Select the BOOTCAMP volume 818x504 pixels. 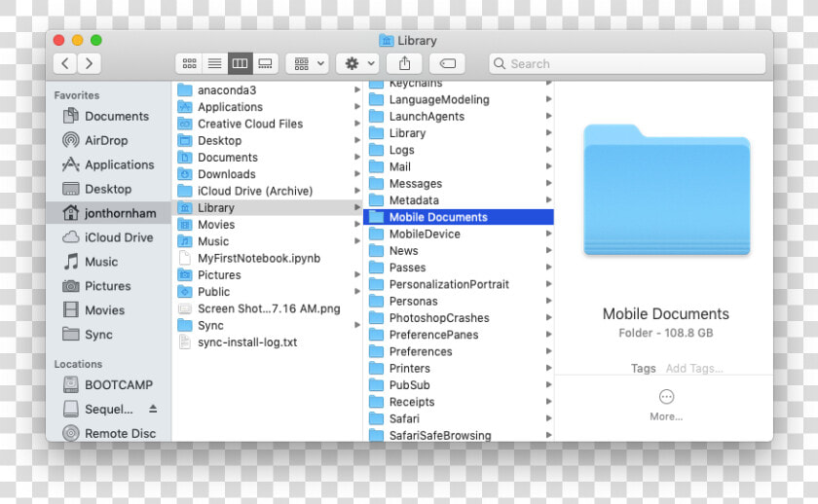coord(108,384)
